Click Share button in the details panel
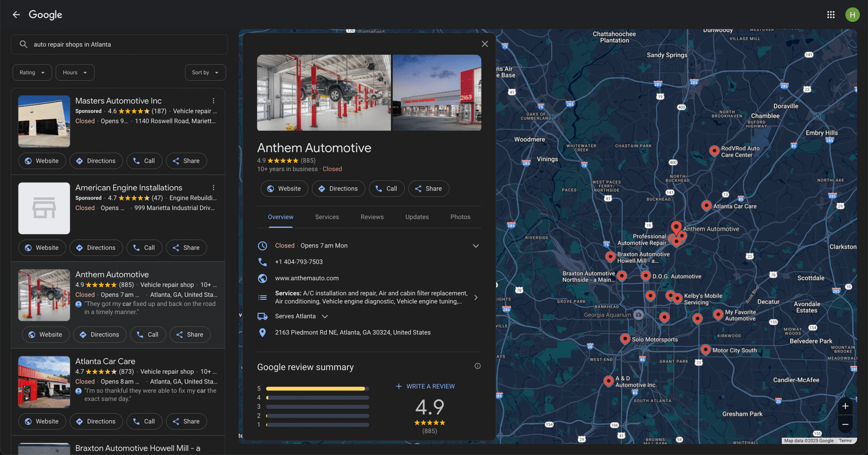The height and width of the screenshot is (455, 868). coord(429,188)
